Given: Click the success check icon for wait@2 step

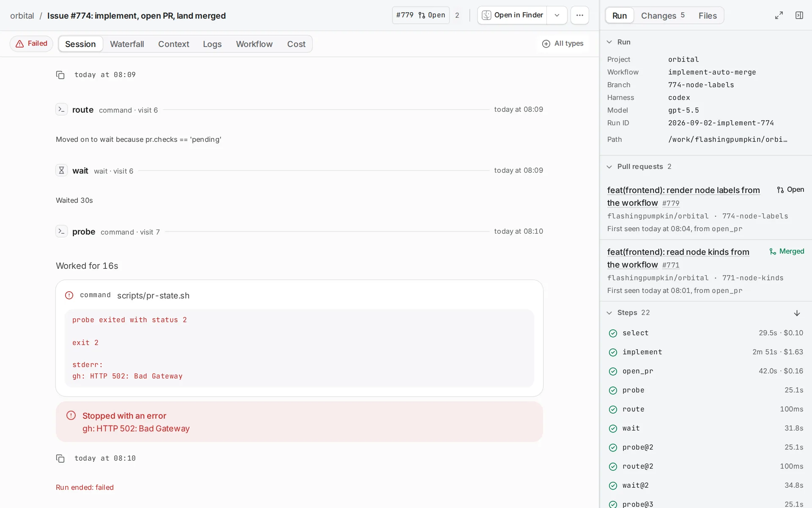Looking at the screenshot, I should tap(613, 486).
